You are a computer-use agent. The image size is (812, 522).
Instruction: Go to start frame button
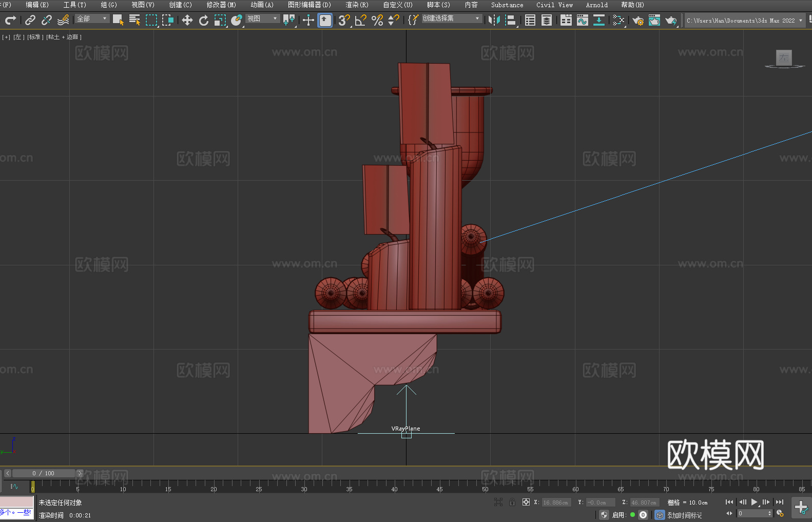[729, 502]
